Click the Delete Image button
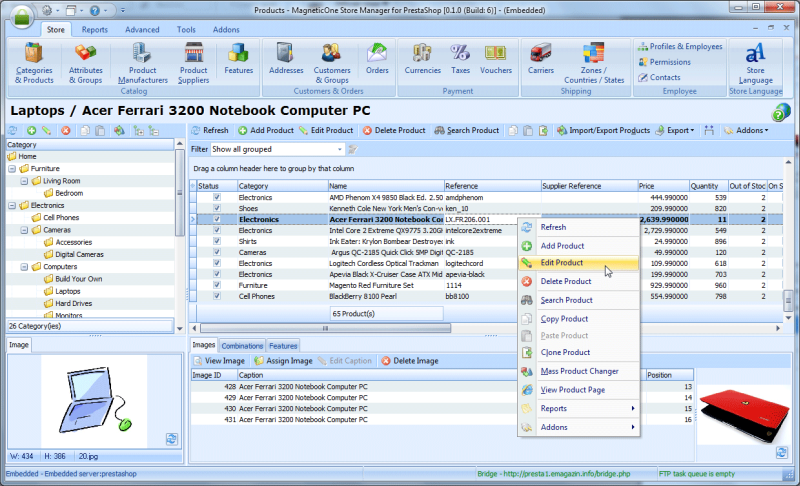This screenshot has width=800, height=486. (410, 361)
